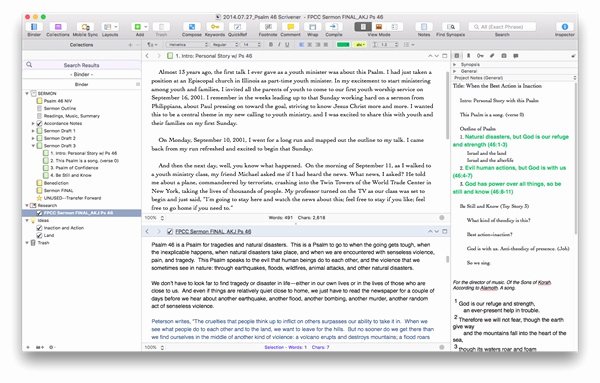Screen dimensions: 600x383
Task: Collapse the SERMON folder
Action: (x=27, y=93)
